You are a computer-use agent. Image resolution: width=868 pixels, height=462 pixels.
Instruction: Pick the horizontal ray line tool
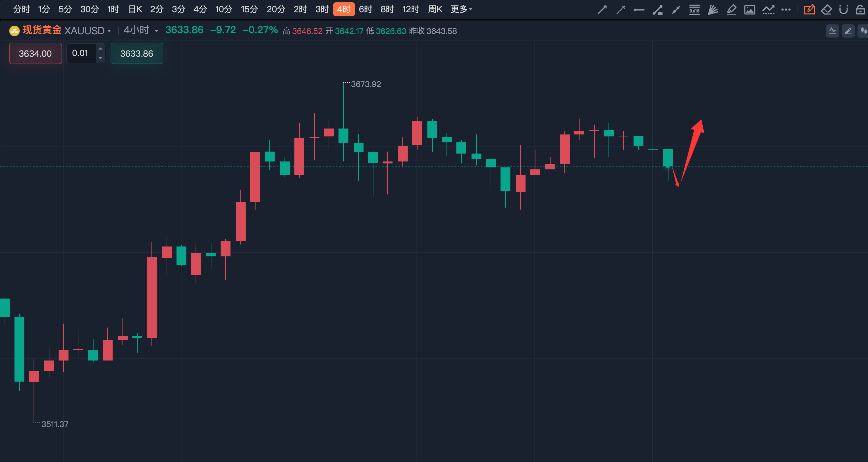(639, 10)
